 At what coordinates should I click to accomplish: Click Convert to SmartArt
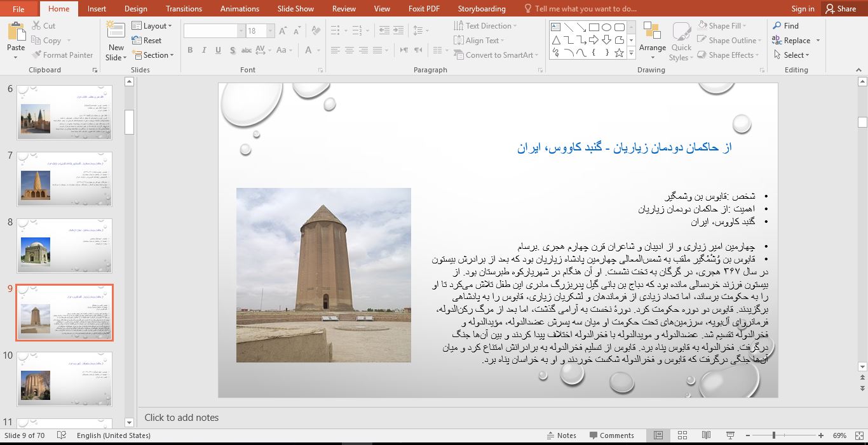point(496,55)
